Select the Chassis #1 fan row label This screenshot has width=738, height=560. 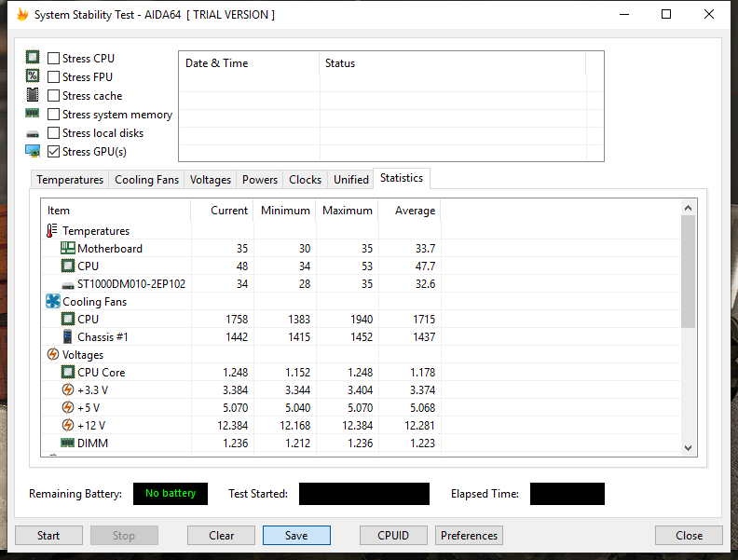pyautogui.click(x=102, y=337)
